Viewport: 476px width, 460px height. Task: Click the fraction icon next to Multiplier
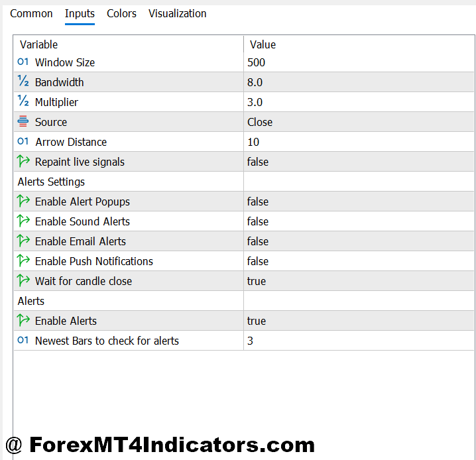23,102
